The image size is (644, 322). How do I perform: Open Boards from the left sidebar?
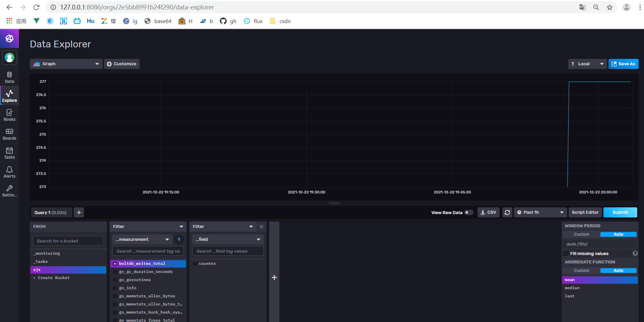pos(9,134)
